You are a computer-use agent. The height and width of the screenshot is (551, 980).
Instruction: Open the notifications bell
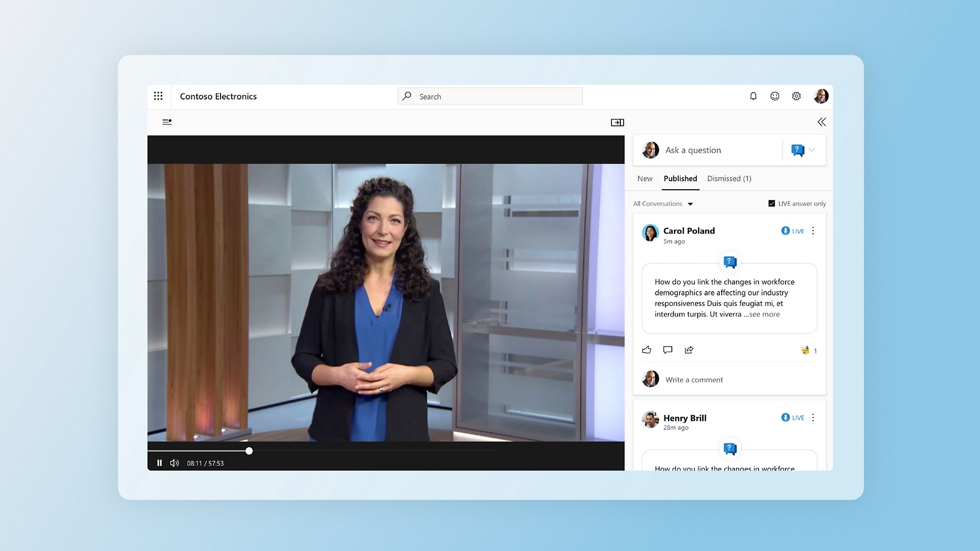tap(753, 96)
